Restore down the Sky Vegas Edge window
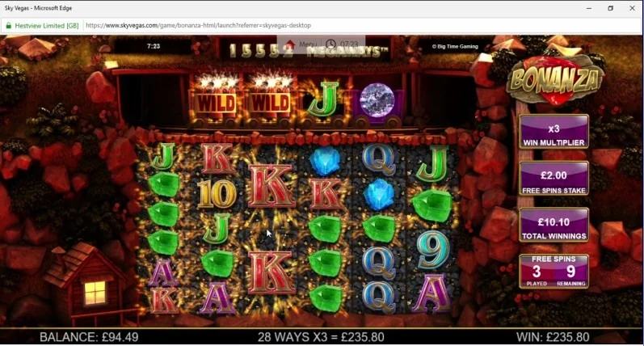 610,8
